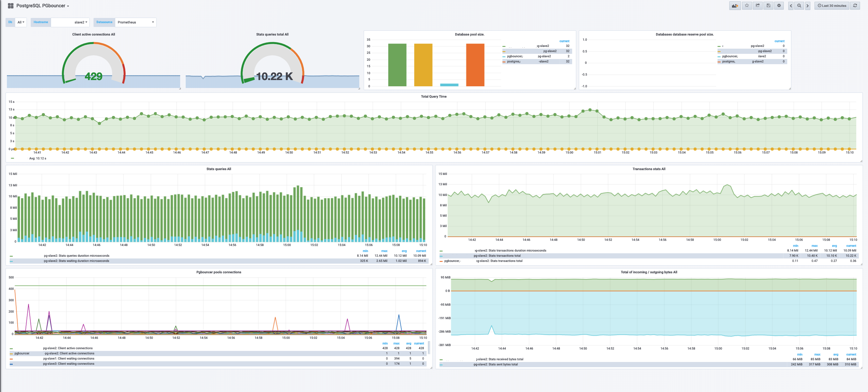Open PostgreSQL PGbouncer dashboard menu

pos(43,6)
